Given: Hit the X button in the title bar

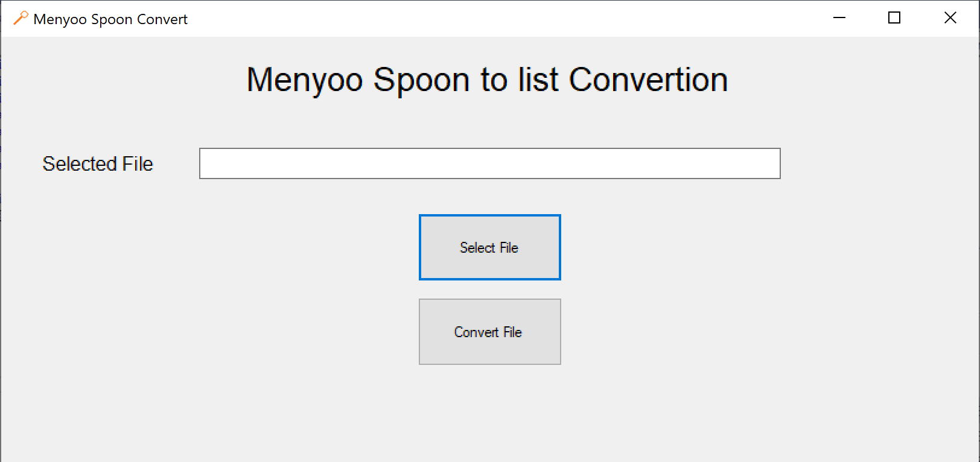Looking at the screenshot, I should point(950,18).
